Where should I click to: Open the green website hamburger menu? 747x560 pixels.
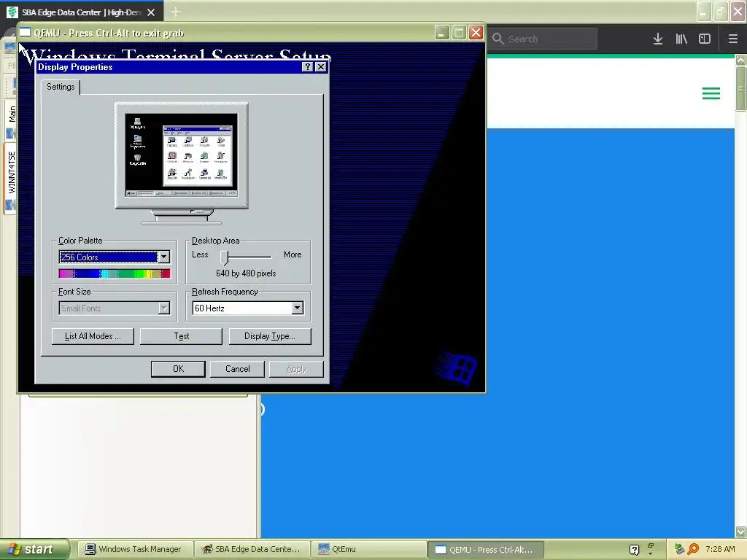coord(711,93)
